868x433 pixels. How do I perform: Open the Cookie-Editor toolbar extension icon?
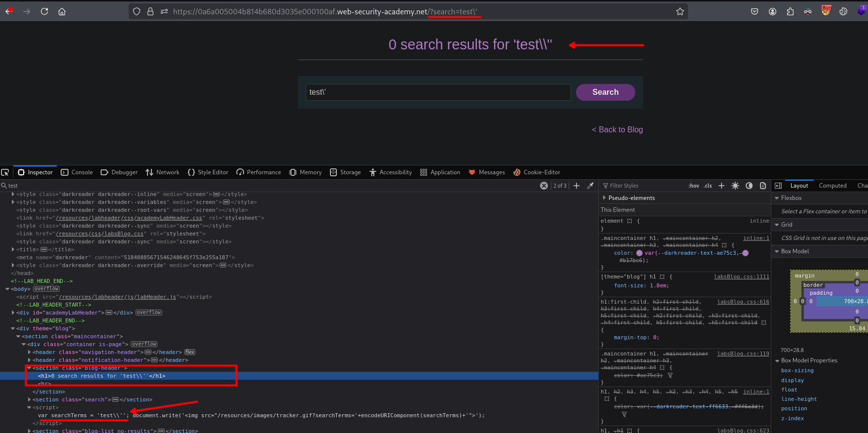[843, 11]
